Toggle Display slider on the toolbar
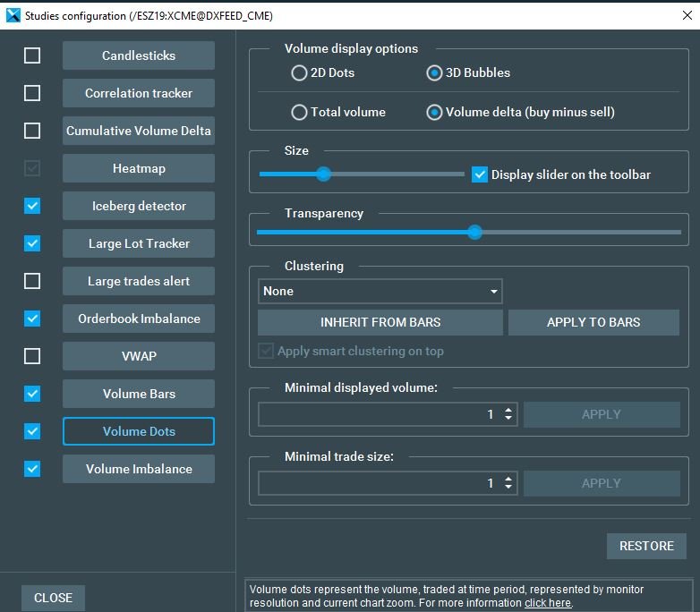 480,174
